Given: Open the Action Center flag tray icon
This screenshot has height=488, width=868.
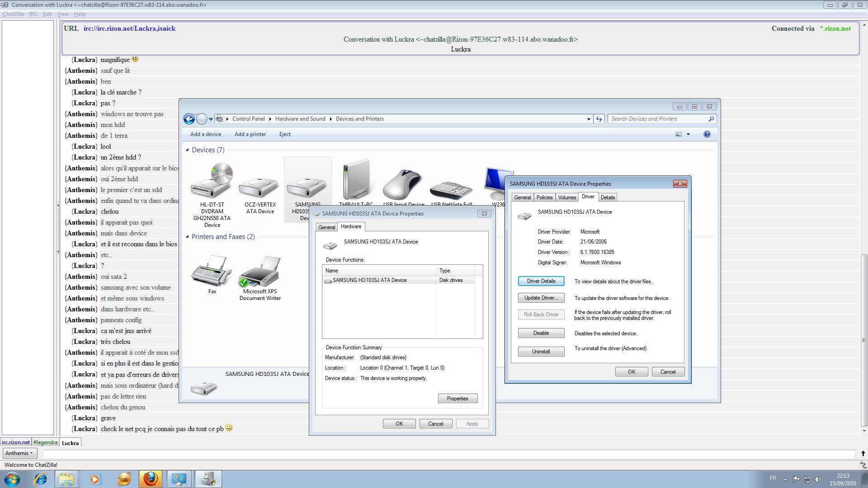Looking at the screenshot, I should click(796, 479).
